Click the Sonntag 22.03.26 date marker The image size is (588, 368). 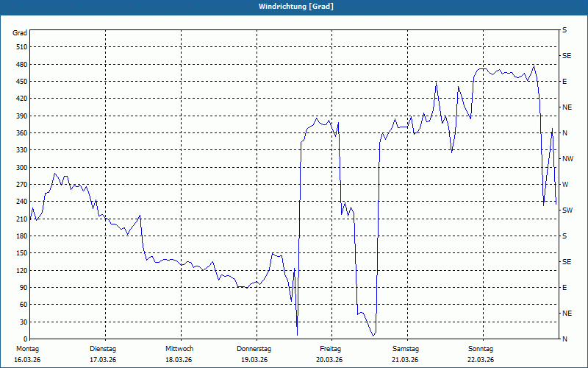pos(481,354)
